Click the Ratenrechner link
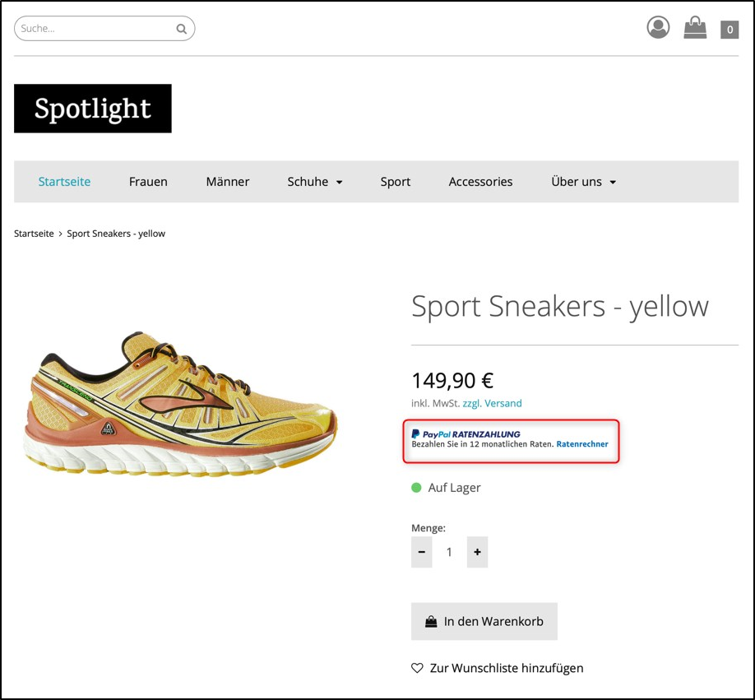Image resolution: width=755 pixels, height=700 pixels. pyautogui.click(x=583, y=444)
